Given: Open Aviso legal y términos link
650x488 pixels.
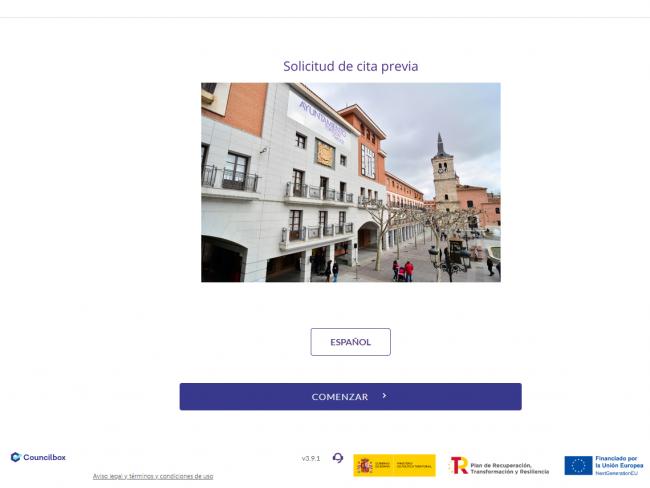Looking at the screenshot, I should [153, 476].
